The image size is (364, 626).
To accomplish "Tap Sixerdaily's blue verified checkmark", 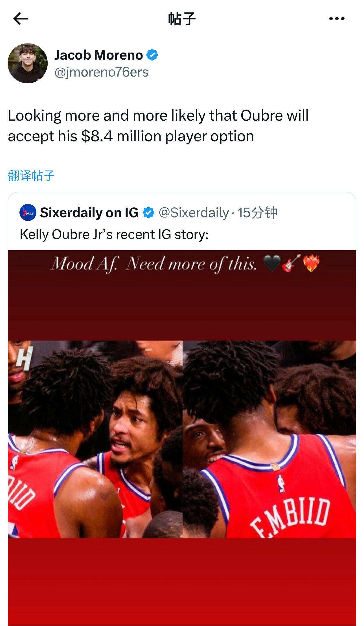I will point(148,212).
